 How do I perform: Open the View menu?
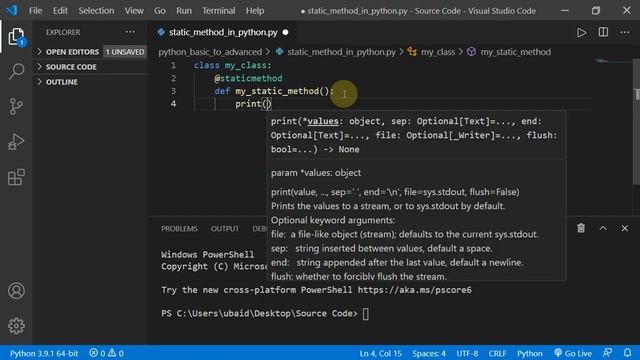click(x=134, y=11)
